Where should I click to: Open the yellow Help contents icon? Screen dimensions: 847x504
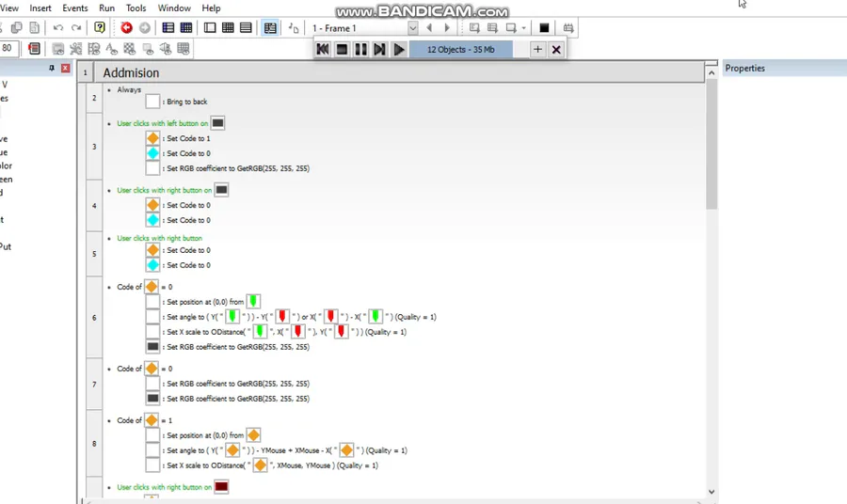click(x=100, y=27)
